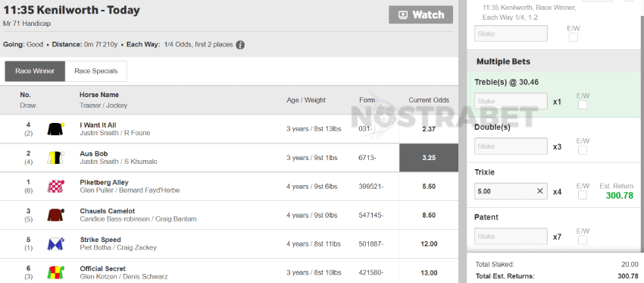
Task: Enable E/W for Trixie bet
Action: coord(583,195)
